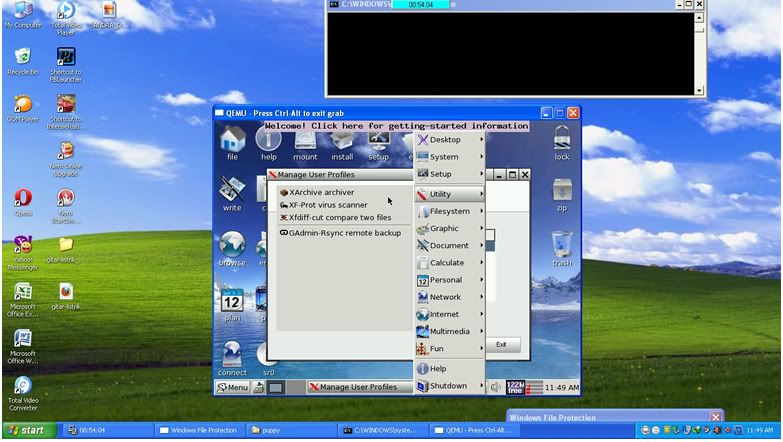Click the Welcome getting-started information banner
The width and height of the screenshot is (783, 442).
point(396,126)
